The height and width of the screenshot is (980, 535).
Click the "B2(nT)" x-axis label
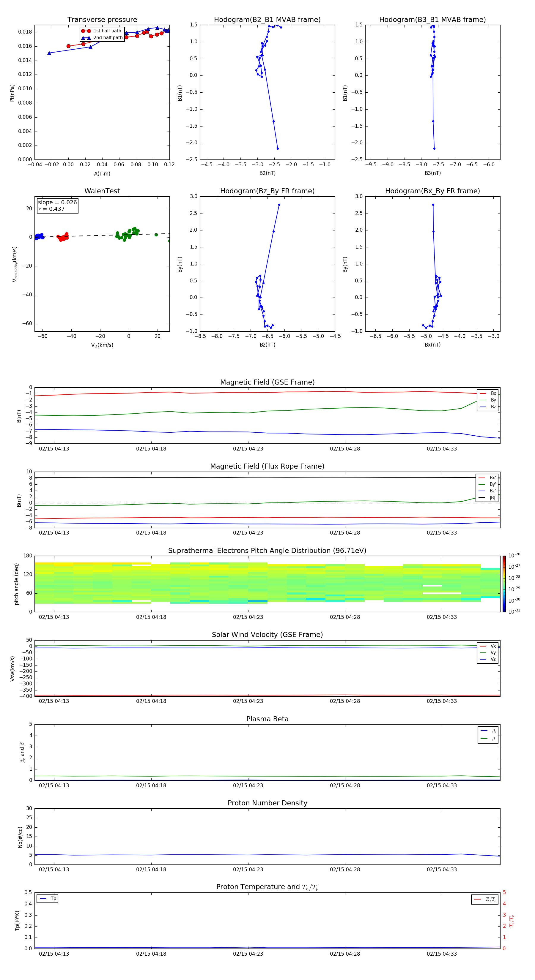pyautogui.click(x=267, y=173)
